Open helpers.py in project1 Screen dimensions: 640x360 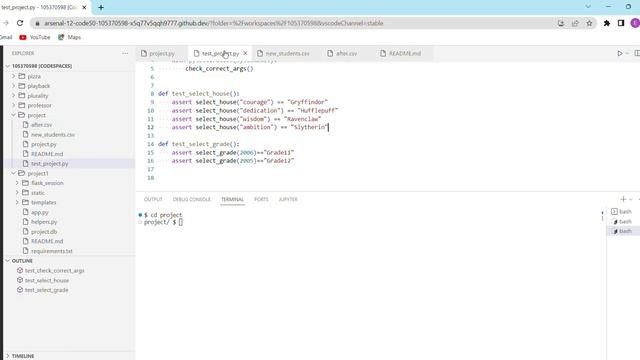pyautogui.click(x=44, y=222)
